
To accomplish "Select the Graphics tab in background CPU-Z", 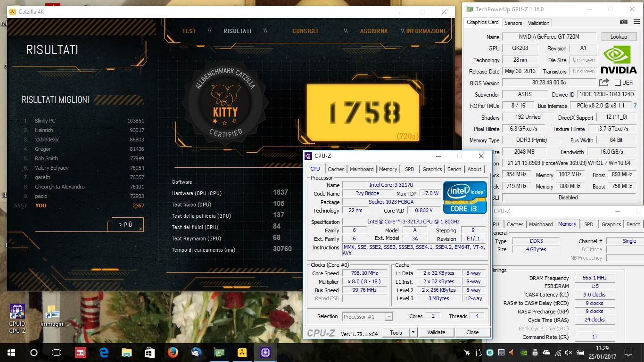I will click(611, 224).
